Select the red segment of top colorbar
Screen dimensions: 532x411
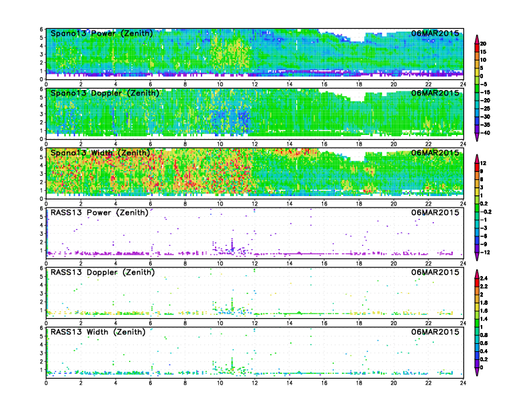(477, 48)
